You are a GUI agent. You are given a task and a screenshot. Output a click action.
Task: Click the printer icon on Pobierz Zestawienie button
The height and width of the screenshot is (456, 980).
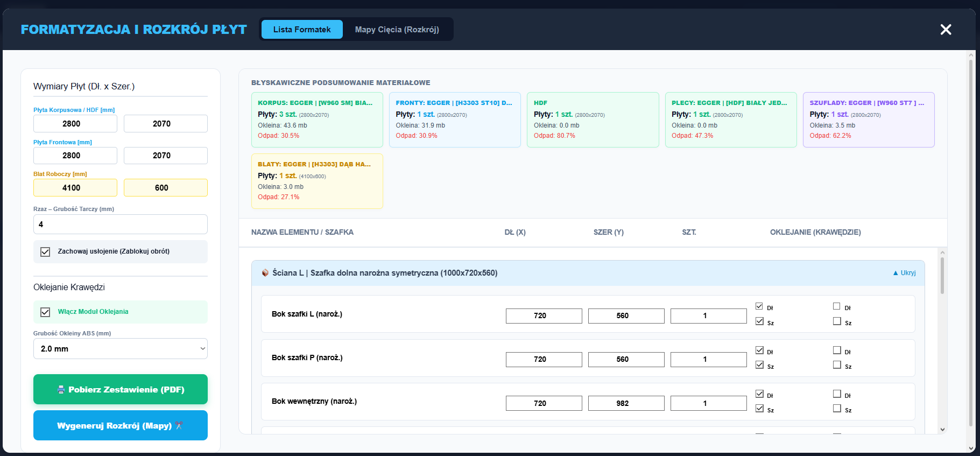click(61, 389)
